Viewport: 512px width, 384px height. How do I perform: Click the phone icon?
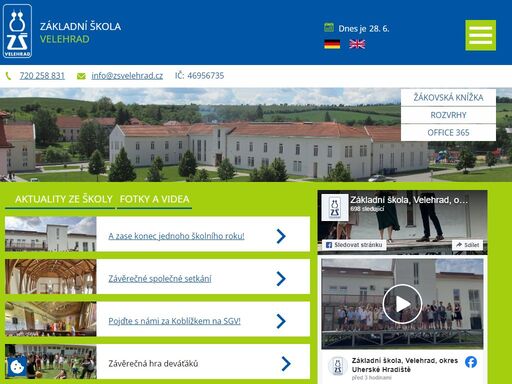pos(8,76)
